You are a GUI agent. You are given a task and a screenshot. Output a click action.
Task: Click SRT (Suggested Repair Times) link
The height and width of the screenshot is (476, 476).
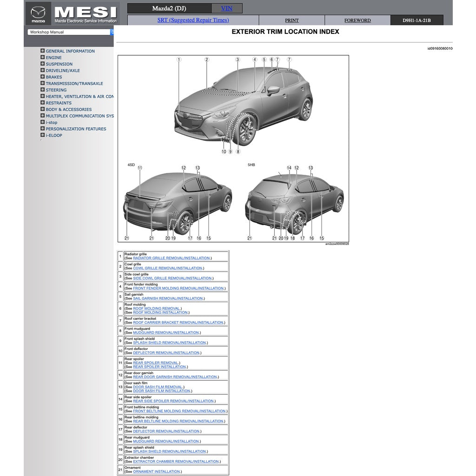(193, 20)
